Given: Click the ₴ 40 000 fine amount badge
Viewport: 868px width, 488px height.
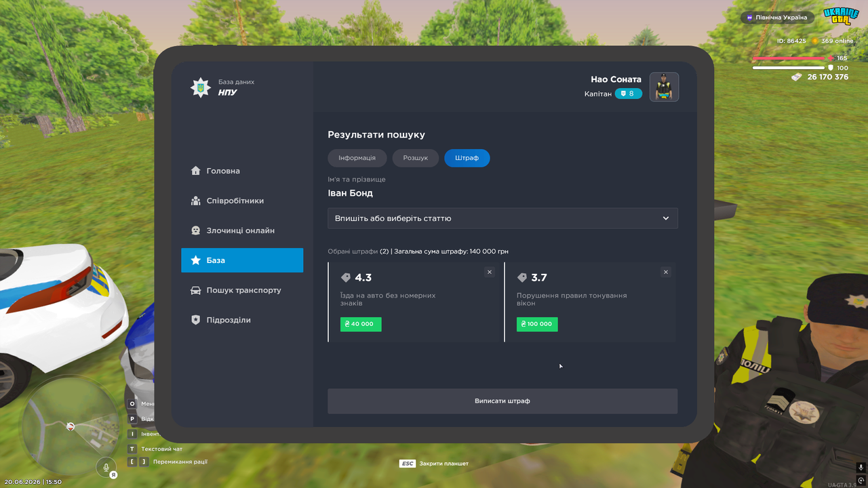Looking at the screenshot, I should pyautogui.click(x=361, y=324).
